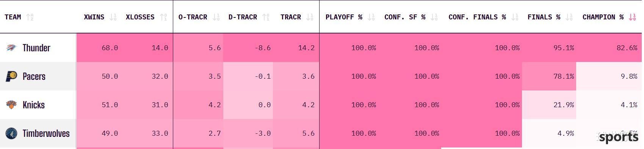
Task: Click the Knicks team logo
Action: 11,105
